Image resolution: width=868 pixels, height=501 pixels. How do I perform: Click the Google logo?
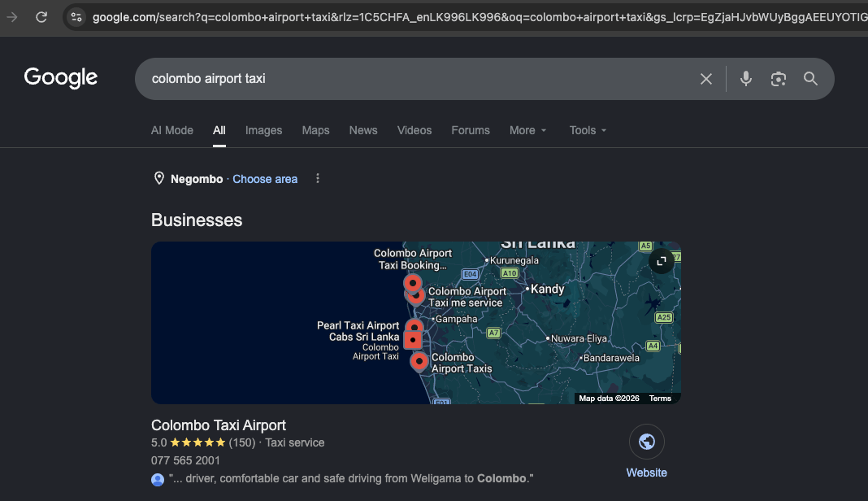pyautogui.click(x=60, y=77)
